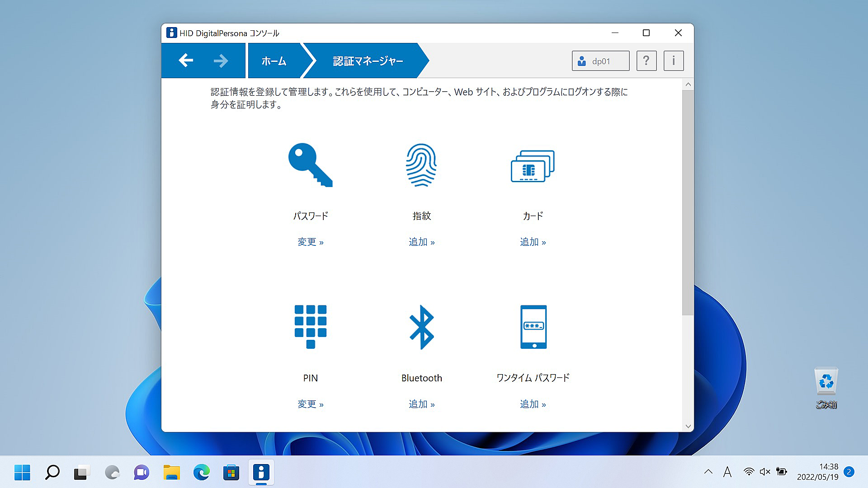Select the Fingerprint icon

(x=421, y=165)
